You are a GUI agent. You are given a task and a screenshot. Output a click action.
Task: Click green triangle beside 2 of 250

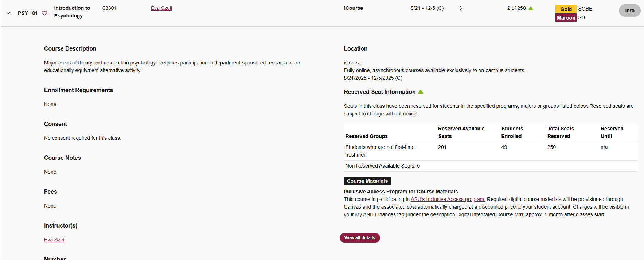[531, 8]
